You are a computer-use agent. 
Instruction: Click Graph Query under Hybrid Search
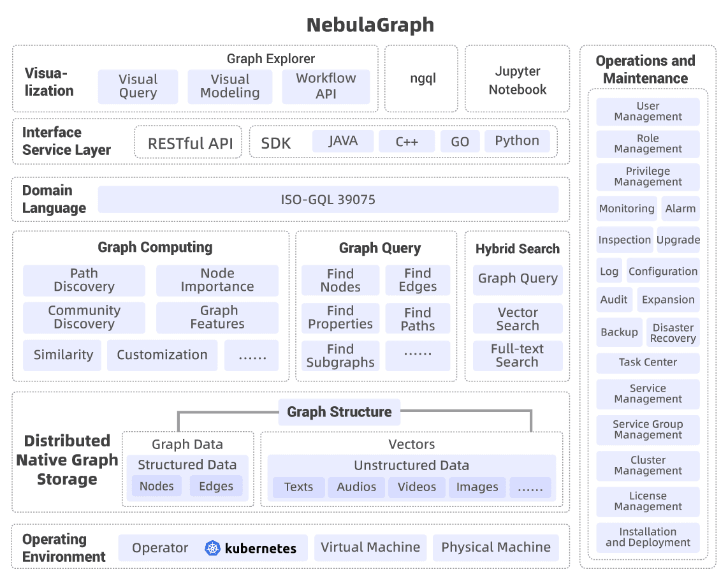518,279
